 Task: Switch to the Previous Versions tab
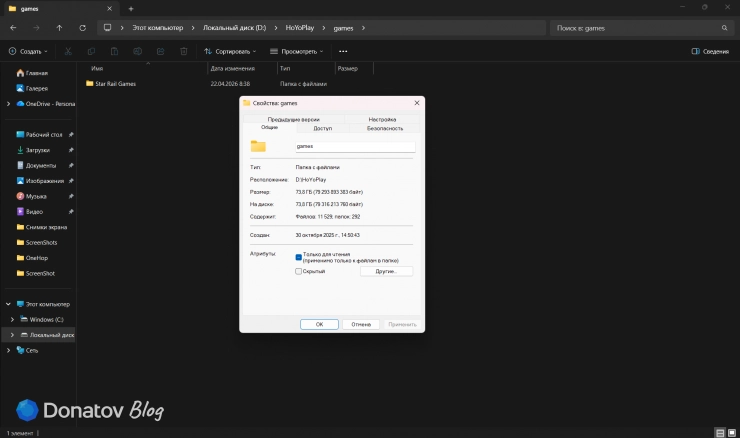tap(294, 119)
